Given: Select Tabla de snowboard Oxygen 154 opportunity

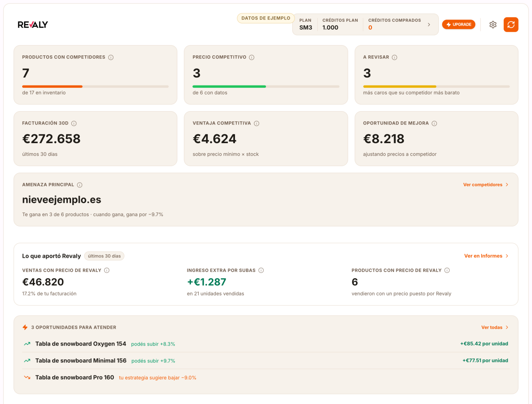Looking at the screenshot, I should point(266,344).
